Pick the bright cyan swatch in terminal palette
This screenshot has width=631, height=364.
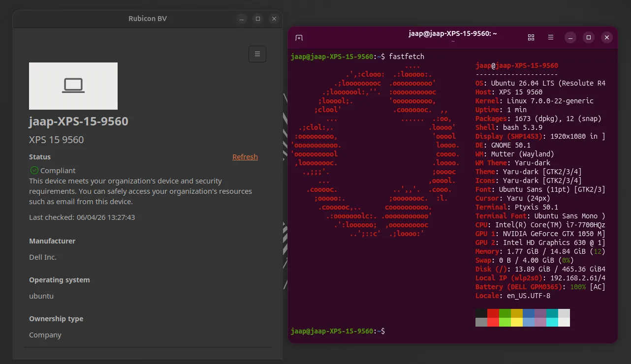click(552, 322)
